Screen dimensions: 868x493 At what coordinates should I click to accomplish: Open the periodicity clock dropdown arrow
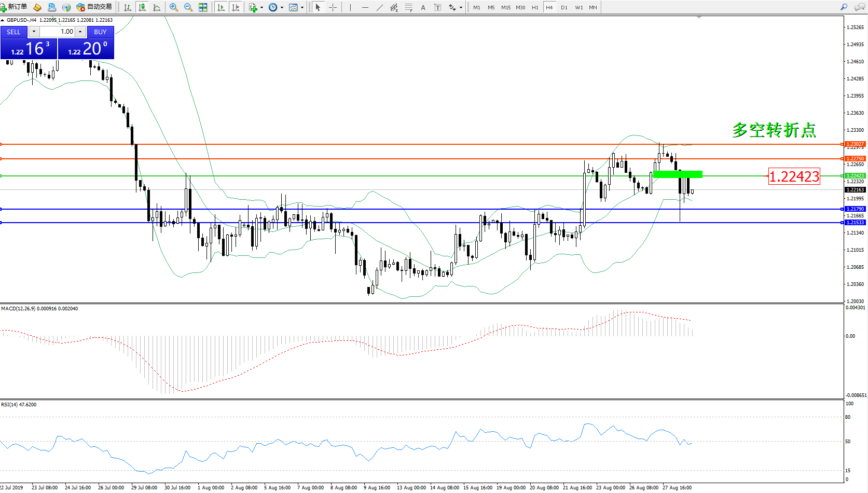[x=282, y=7]
